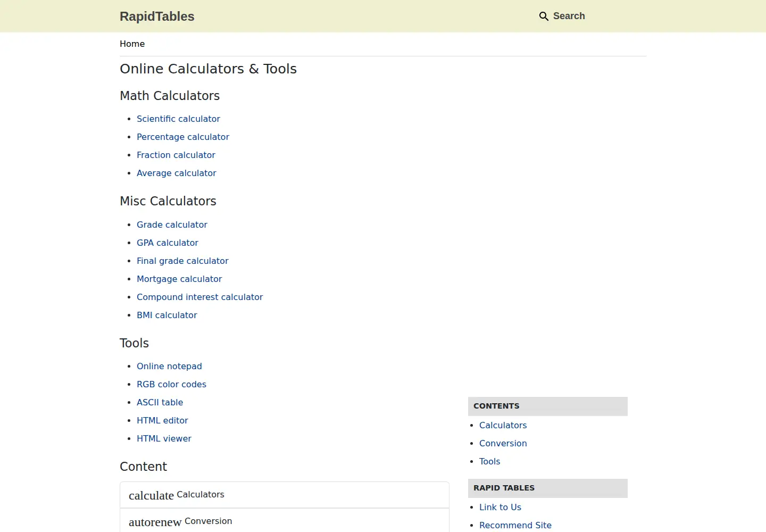Open Link to Us page
This screenshot has height=532, width=766.
[x=500, y=507]
